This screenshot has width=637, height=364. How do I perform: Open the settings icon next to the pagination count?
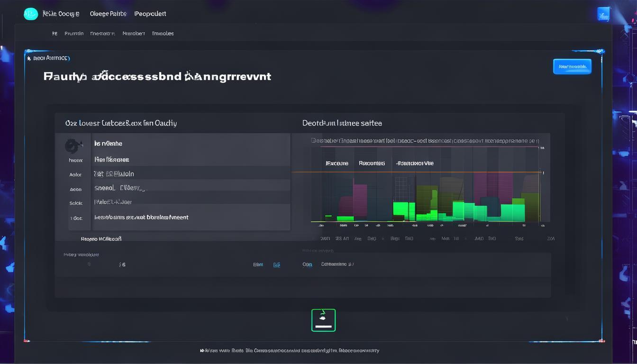click(88, 264)
